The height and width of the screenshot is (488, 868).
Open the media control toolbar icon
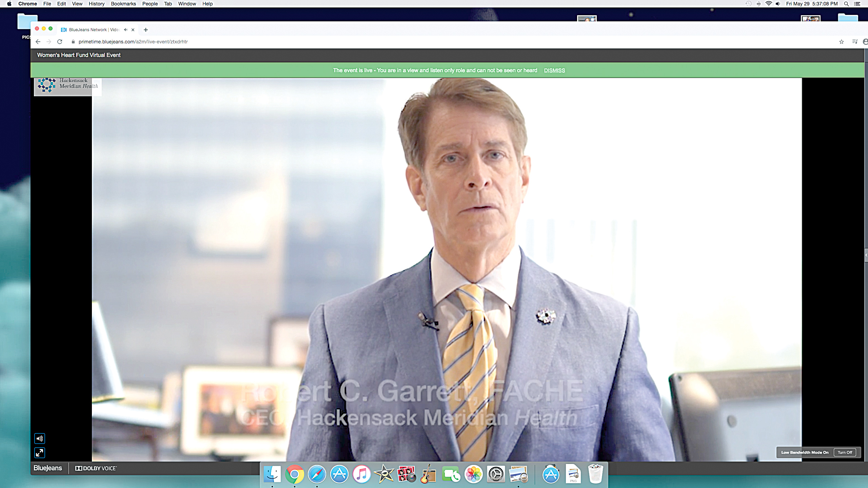tap(855, 42)
